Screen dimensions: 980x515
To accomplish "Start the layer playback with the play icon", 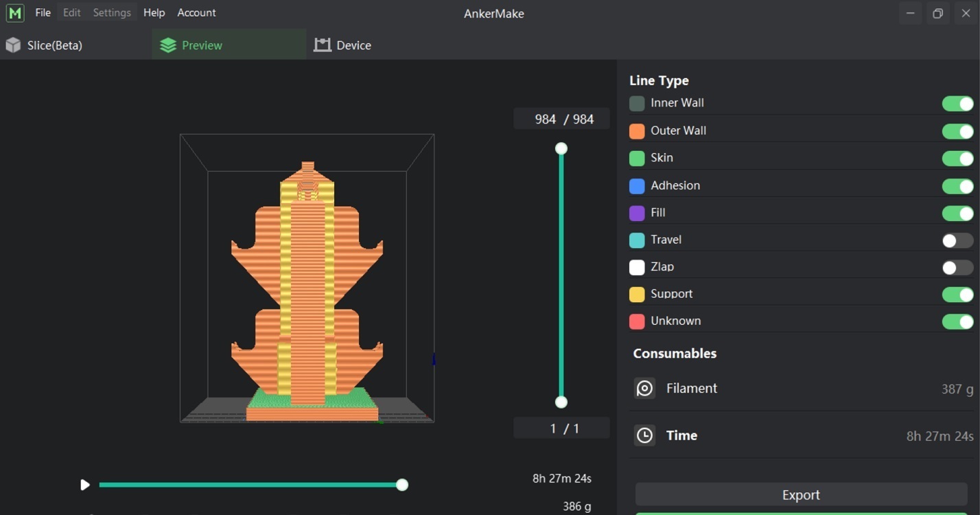I will pos(85,485).
